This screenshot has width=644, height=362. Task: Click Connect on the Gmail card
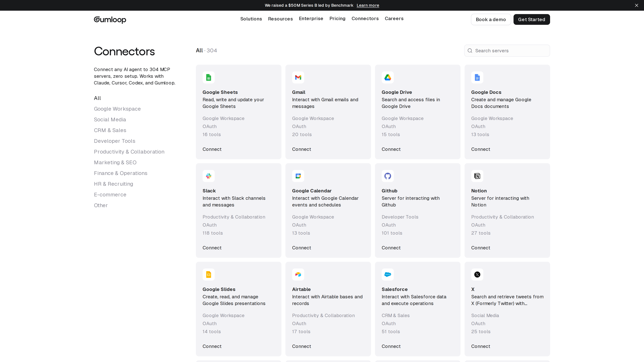(x=302, y=149)
